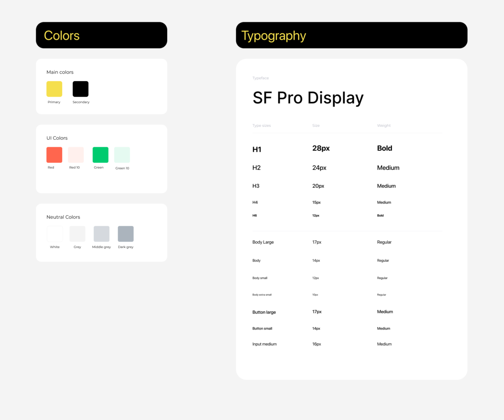The image size is (504, 420).
Task: Click the Primary yellow color swatch
Action: (x=54, y=89)
